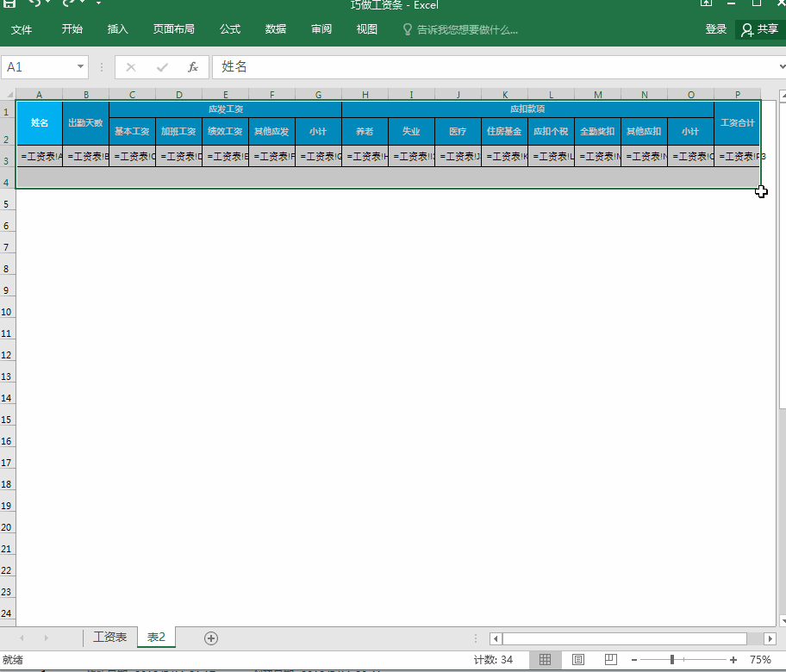
Task: Click the 应发工资 merged header cell
Action: pyautogui.click(x=226, y=109)
